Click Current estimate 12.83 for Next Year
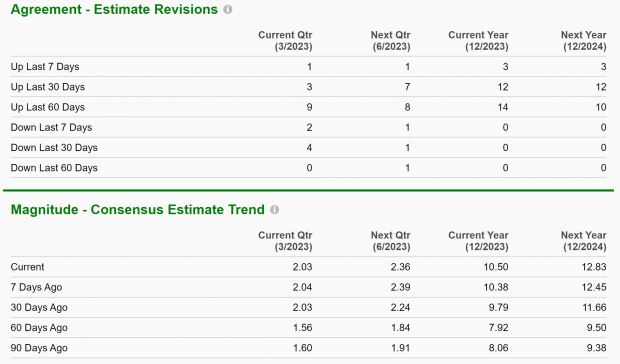 click(594, 267)
